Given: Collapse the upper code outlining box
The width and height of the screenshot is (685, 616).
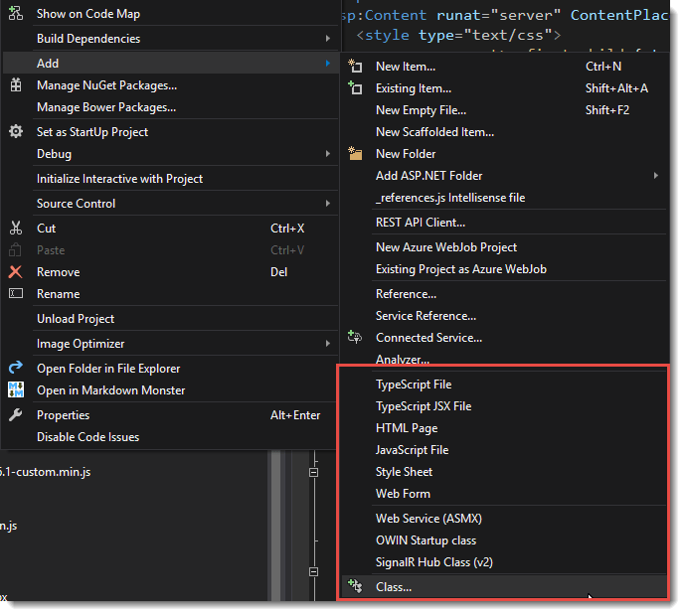Looking at the screenshot, I should click(x=313, y=472).
